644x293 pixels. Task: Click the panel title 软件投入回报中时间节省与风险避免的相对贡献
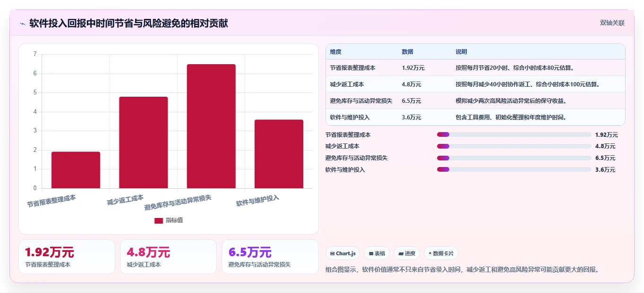pyautogui.click(x=129, y=23)
